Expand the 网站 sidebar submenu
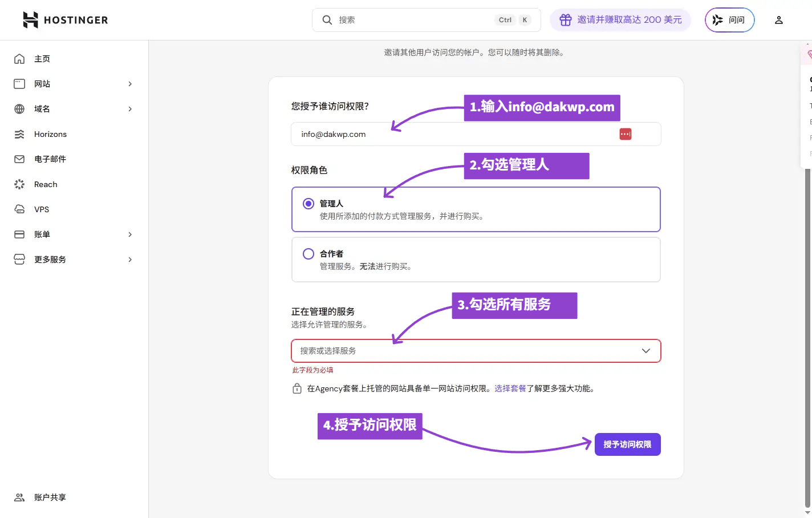 130,84
